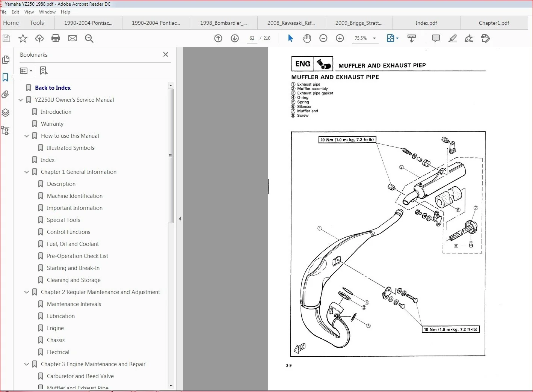Open Pre-Operation Check List bookmark
Image resolution: width=533 pixels, height=392 pixels.
click(x=77, y=256)
